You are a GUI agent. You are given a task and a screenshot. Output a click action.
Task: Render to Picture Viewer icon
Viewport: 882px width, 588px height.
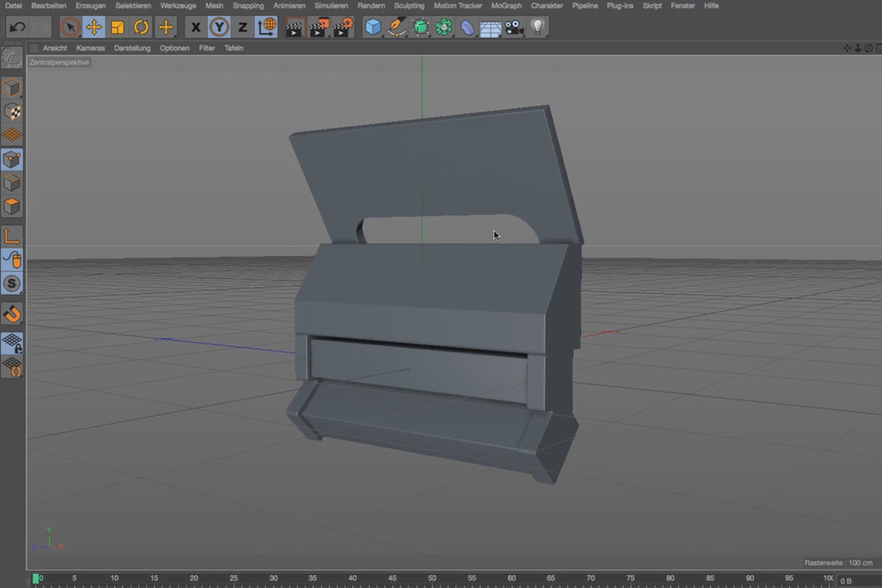[319, 28]
